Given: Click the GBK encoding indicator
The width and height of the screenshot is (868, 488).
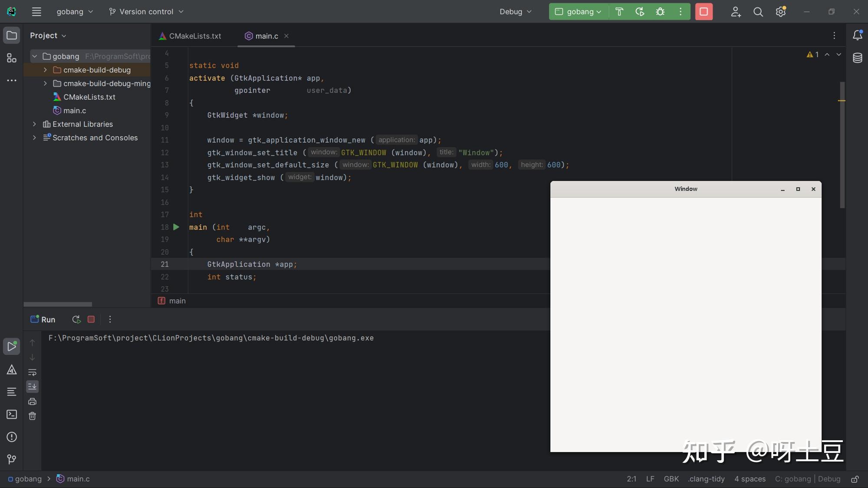Looking at the screenshot, I should point(671,479).
